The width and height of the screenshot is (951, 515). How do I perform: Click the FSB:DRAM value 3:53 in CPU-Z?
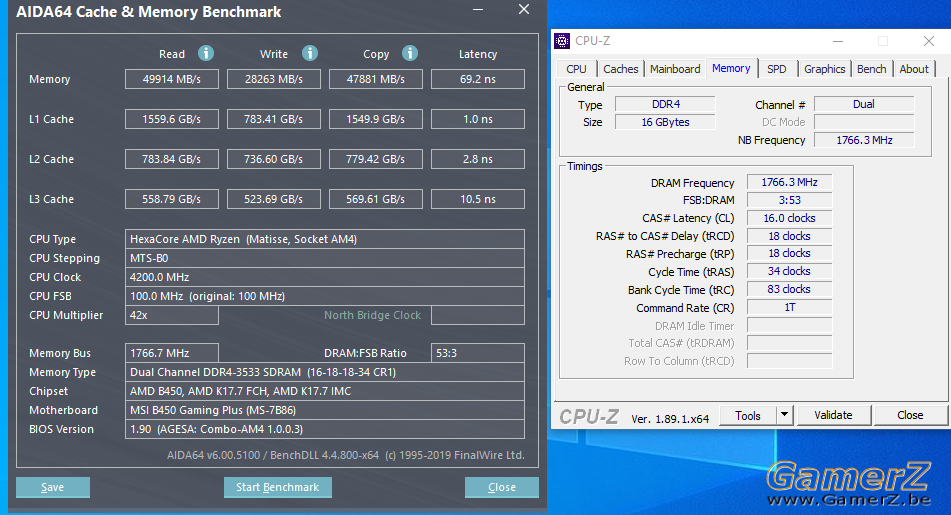789,200
